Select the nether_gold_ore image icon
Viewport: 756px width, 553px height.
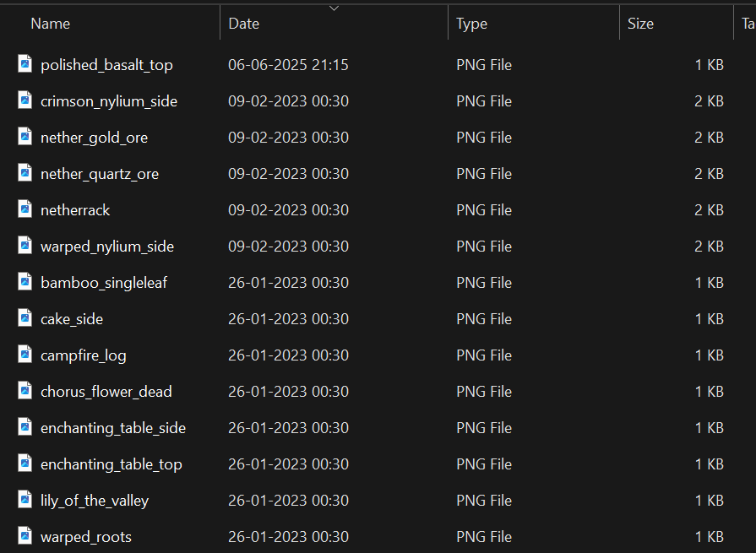[x=25, y=136]
